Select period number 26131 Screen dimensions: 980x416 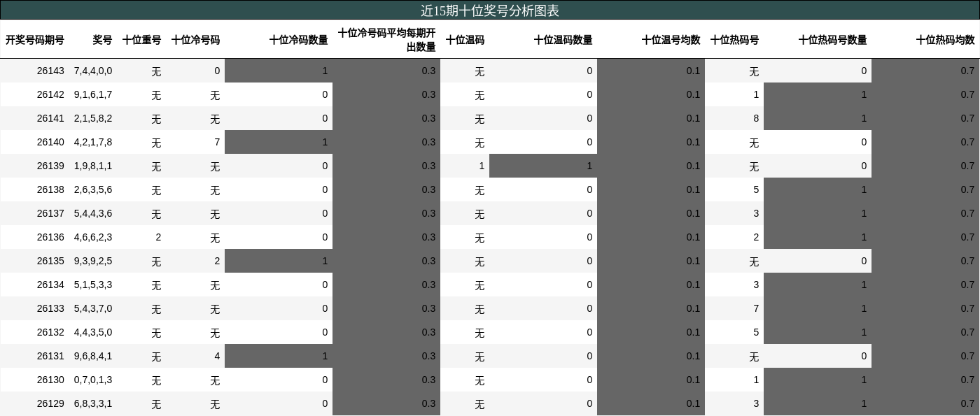coord(50,356)
